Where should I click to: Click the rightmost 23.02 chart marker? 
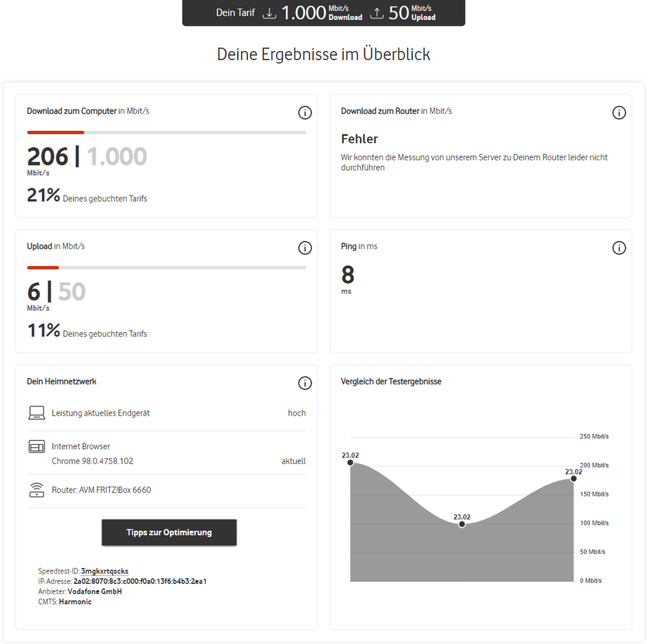click(x=573, y=479)
